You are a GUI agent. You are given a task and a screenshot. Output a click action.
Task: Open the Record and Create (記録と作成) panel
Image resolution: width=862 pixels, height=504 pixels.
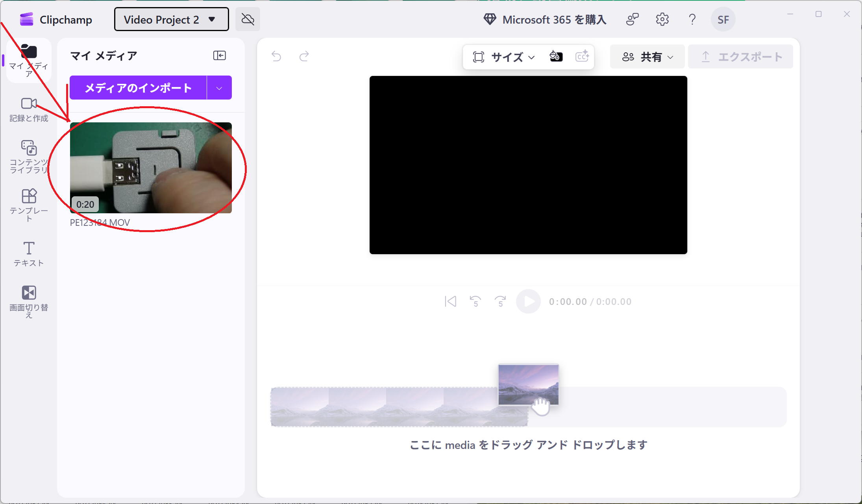click(29, 109)
